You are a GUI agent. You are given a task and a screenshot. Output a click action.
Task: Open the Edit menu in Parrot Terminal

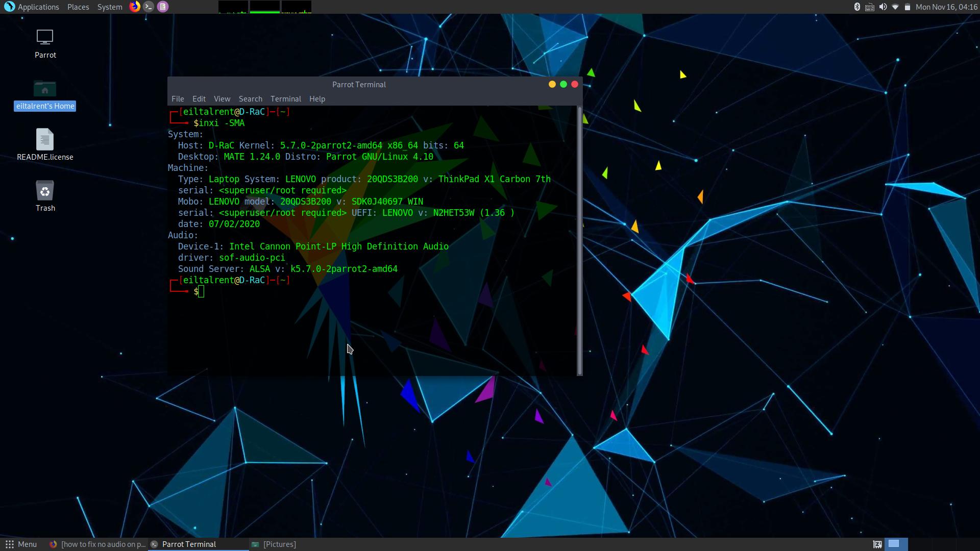[199, 99]
